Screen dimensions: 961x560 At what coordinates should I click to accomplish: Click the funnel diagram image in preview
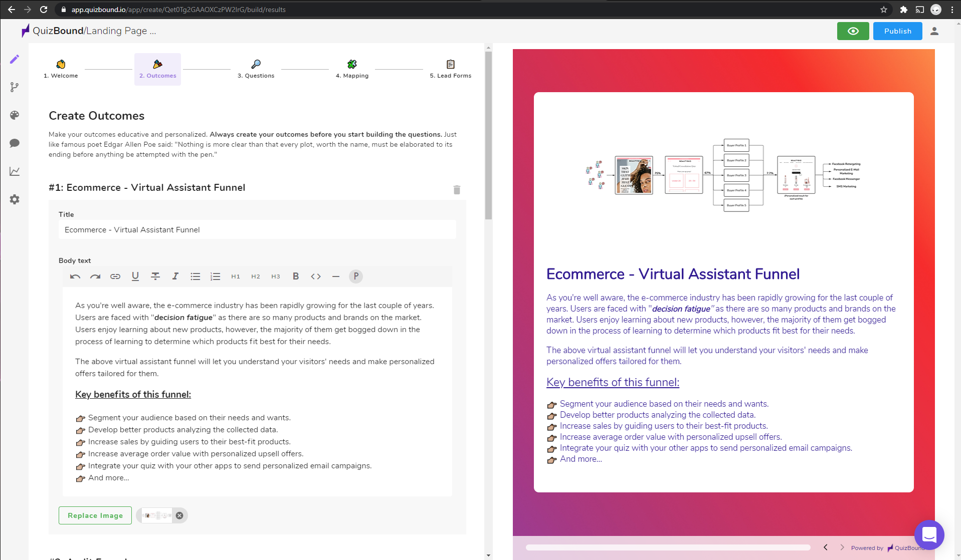point(724,175)
